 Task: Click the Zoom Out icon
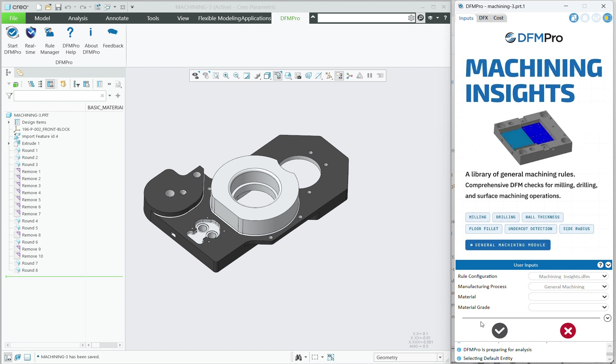236,76
